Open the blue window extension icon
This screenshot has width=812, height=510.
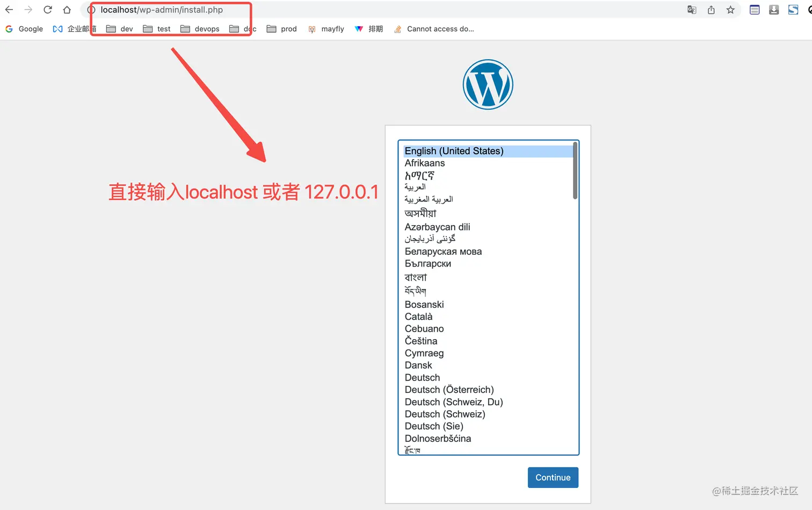tap(755, 10)
